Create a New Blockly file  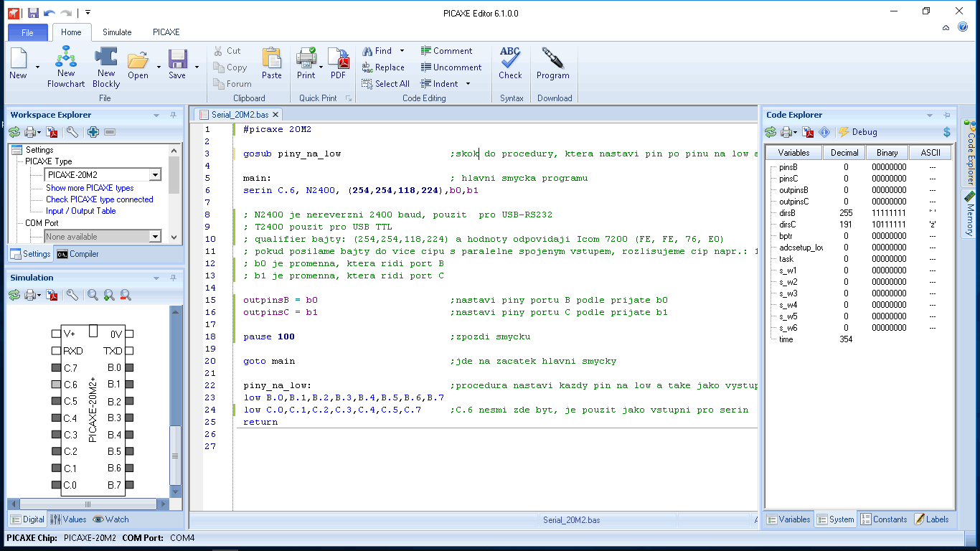pyautogui.click(x=106, y=67)
